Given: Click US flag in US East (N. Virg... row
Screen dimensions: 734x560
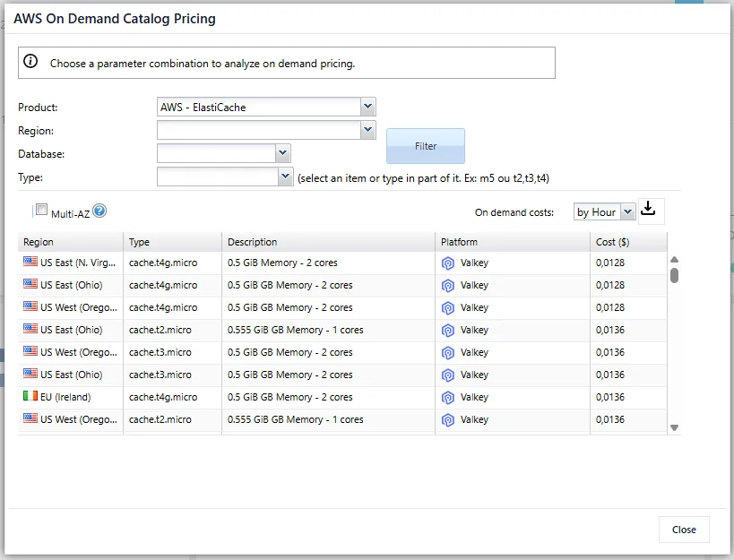Looking at the screenshot, I should tap(30, 262).
